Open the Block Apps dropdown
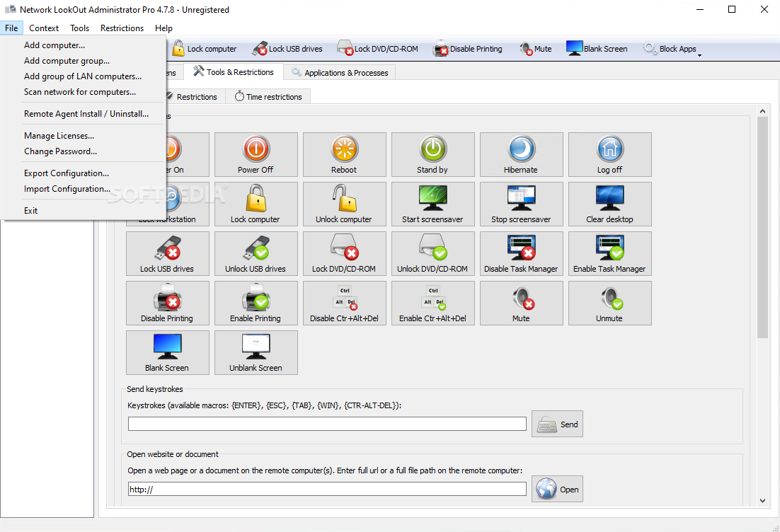Screen dimensions: 780x532 pos(670,49)
